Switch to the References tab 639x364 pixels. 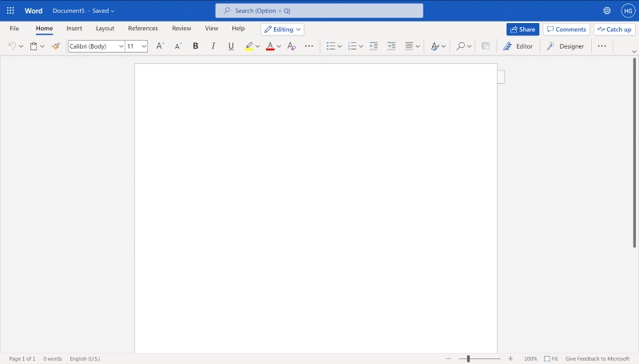(x=143, y=28)
